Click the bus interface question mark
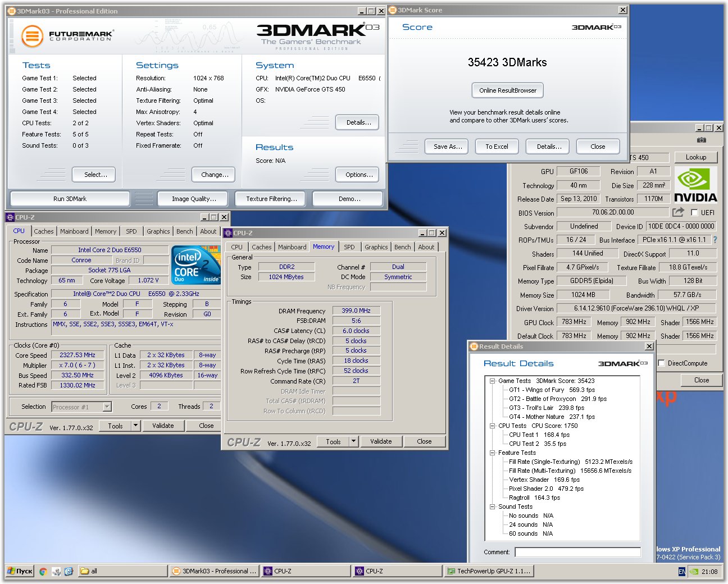Viewport: 728px width, 584px height. click(715, 240)
